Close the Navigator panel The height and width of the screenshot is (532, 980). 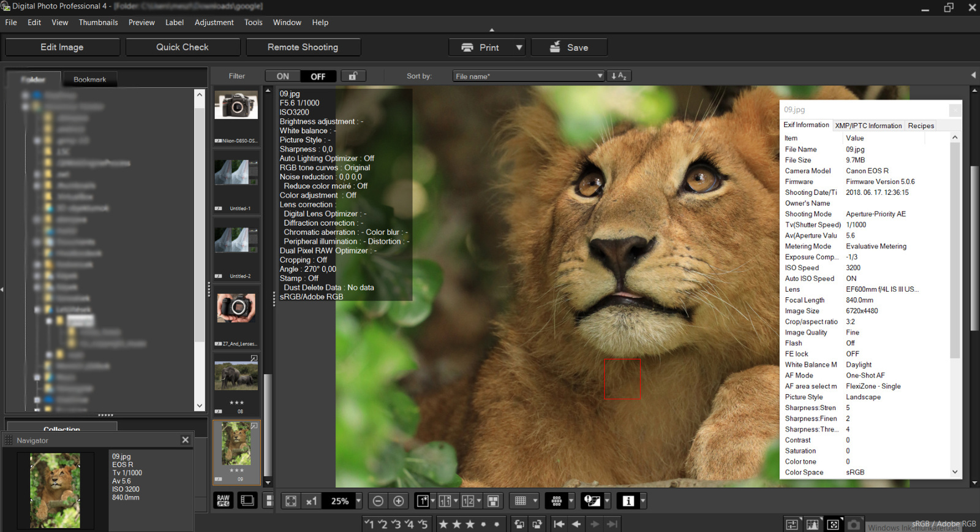point(186,440)
